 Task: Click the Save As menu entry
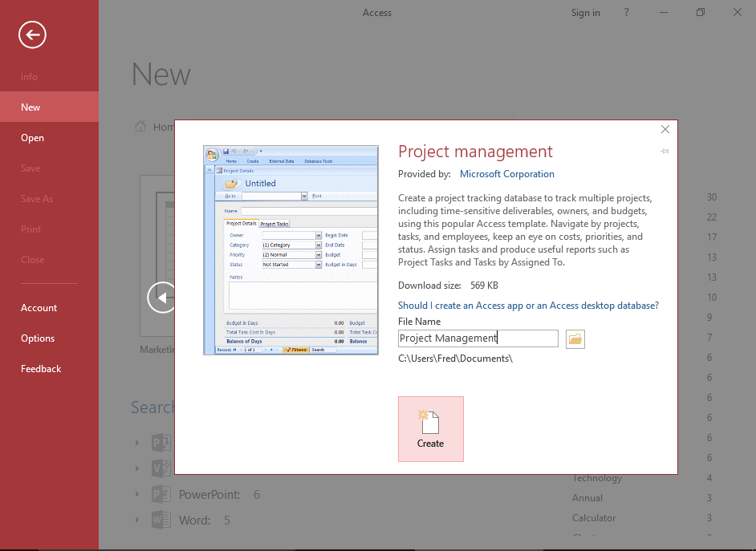tap(49, 198)
